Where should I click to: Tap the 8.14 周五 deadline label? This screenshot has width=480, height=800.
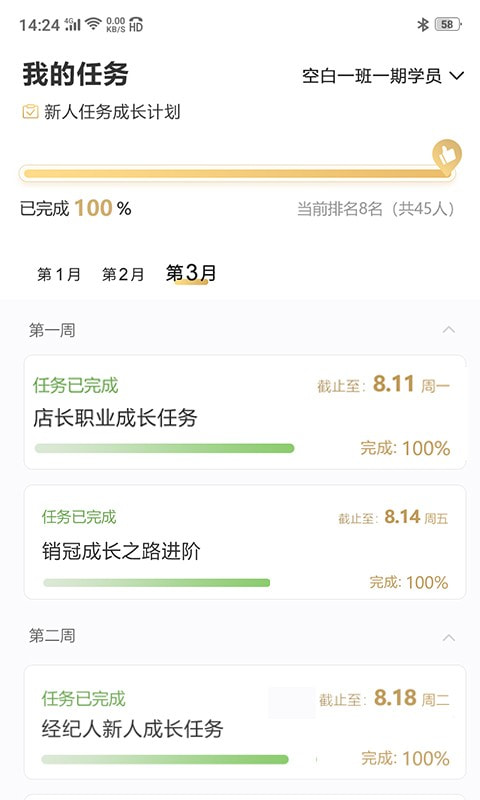(x=416, y=517)
